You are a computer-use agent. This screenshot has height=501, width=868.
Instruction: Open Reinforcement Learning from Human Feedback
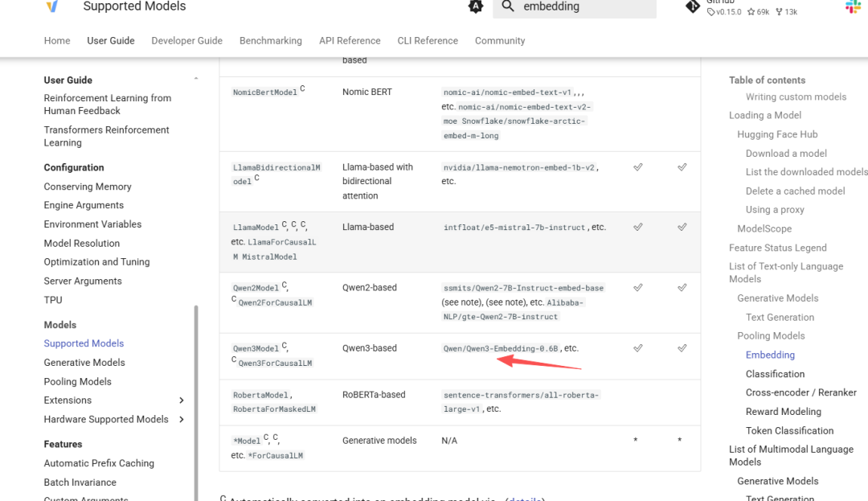[x=108, y=104]
